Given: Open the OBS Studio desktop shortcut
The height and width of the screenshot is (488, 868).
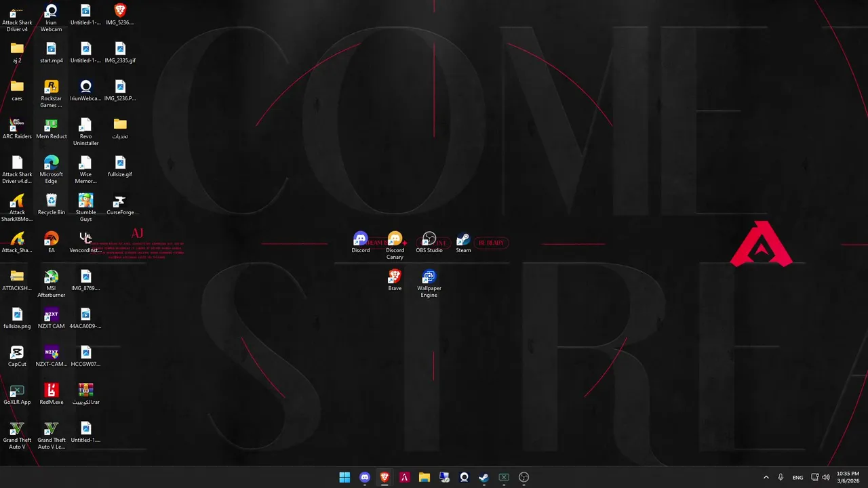Looking at the screenshot, I should coord(429,243).
